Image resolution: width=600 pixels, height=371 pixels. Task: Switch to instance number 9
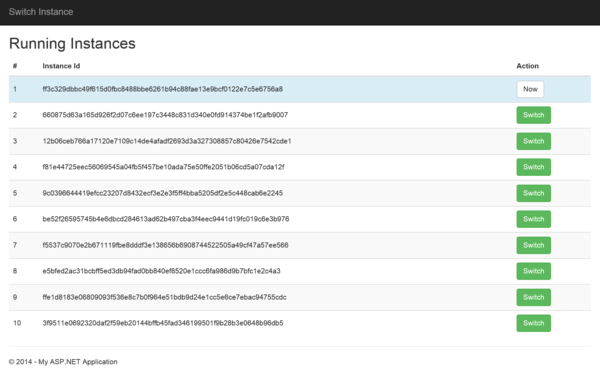coord(533,297)
